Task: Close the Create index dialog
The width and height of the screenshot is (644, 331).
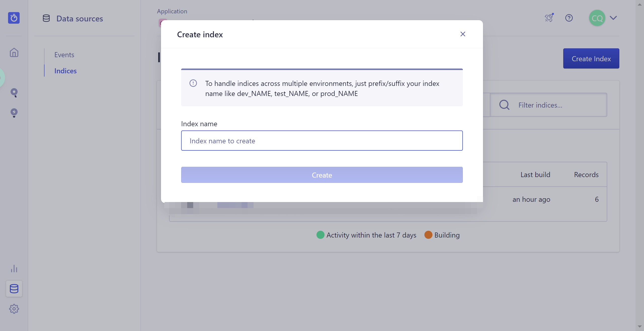Action: (463, 34)
